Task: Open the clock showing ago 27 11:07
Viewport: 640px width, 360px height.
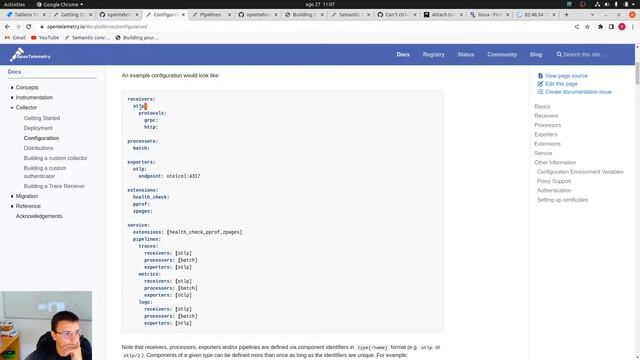Action: 320,4
